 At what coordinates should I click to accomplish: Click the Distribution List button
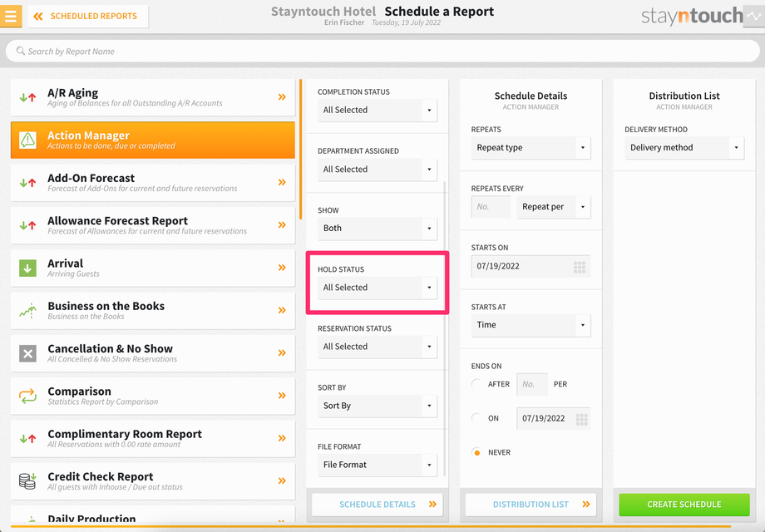tap(531, 505)
